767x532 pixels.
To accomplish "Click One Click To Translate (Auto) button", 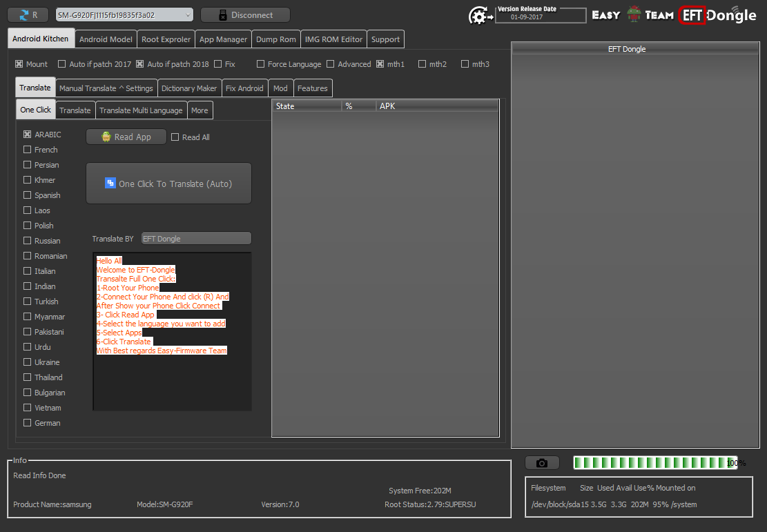I will pos(168,184).
